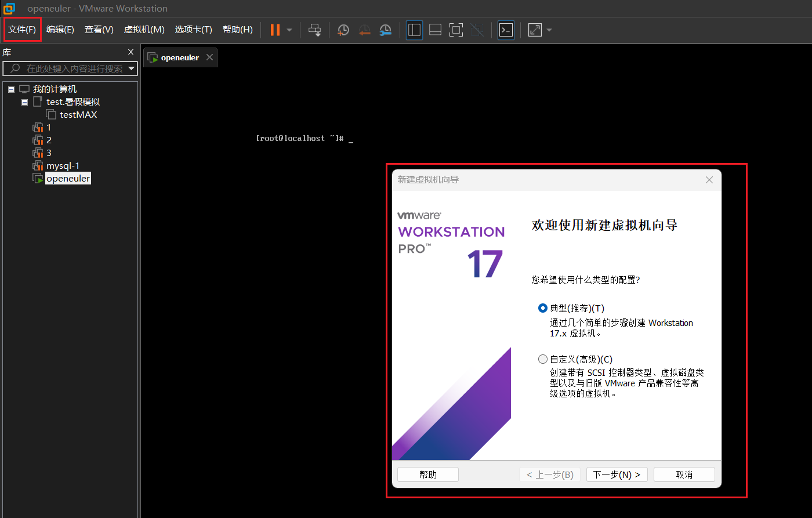
Task: Click the 帮助 button in wizard
Action: 428,474
